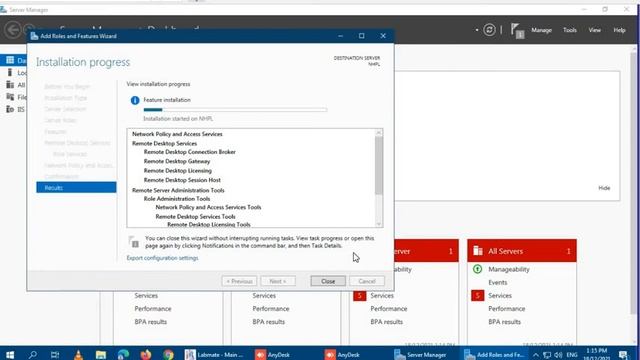Select the IIS icon in sidebar
This screenshot has width=640, height=360.
pos(10,109)
